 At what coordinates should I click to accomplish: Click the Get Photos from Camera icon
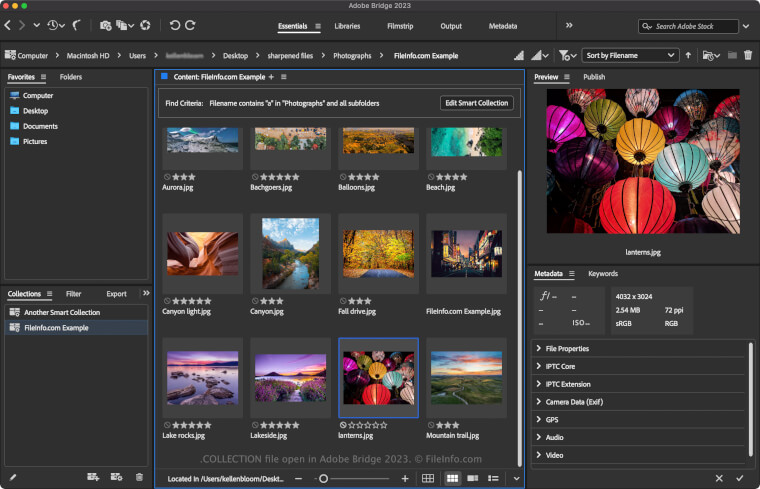point(105,25)
